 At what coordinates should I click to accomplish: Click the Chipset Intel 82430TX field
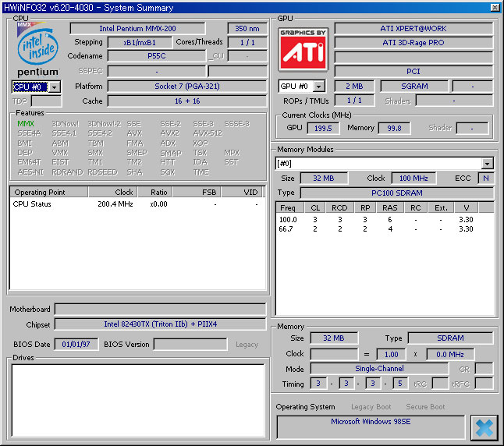[161, 324]
